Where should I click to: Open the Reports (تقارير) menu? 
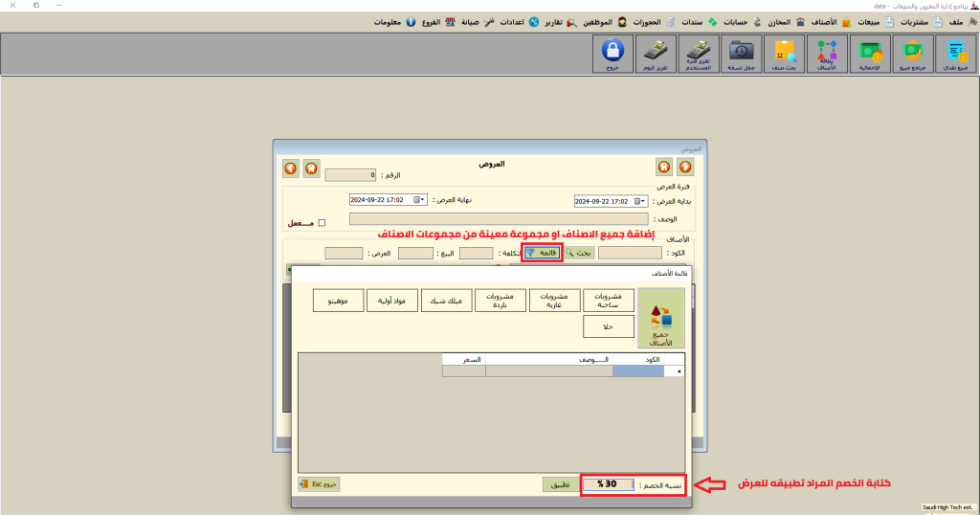tap(553, 22)
